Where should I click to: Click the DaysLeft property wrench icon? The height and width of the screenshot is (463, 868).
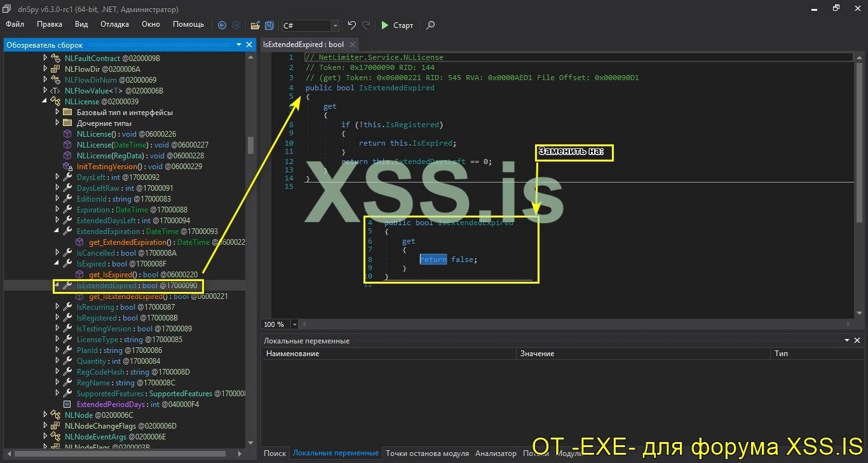(x=67, y=177)
